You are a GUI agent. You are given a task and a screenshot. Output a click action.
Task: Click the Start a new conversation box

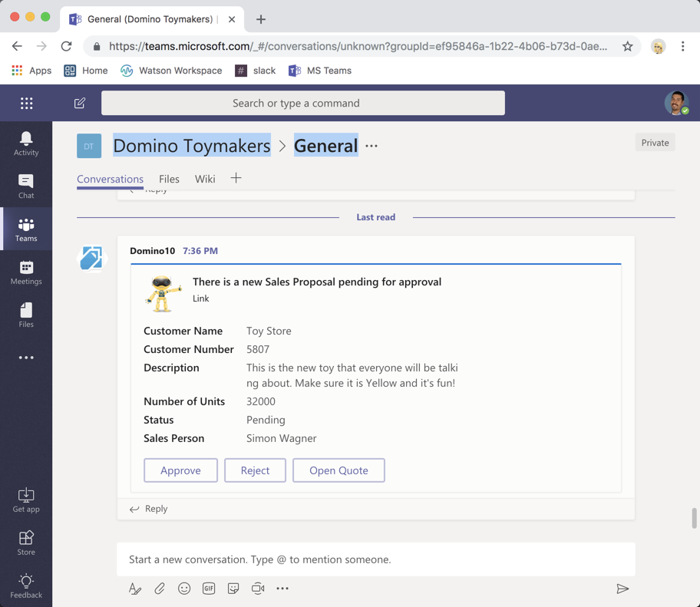click(375, 559)
